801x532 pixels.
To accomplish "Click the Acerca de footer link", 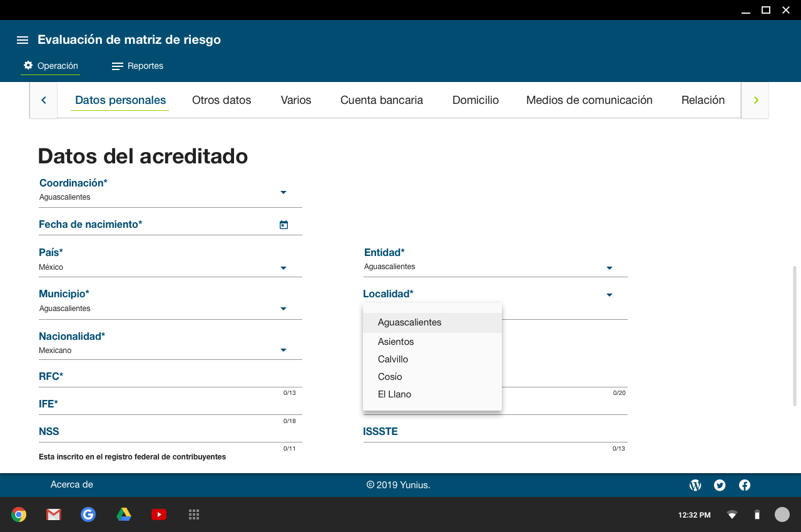I will (71, 484).
